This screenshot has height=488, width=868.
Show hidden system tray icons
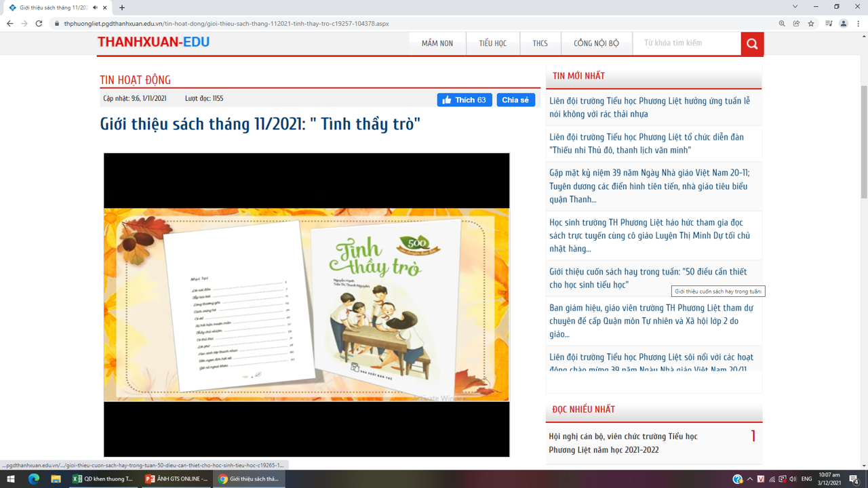coord(750,479)
